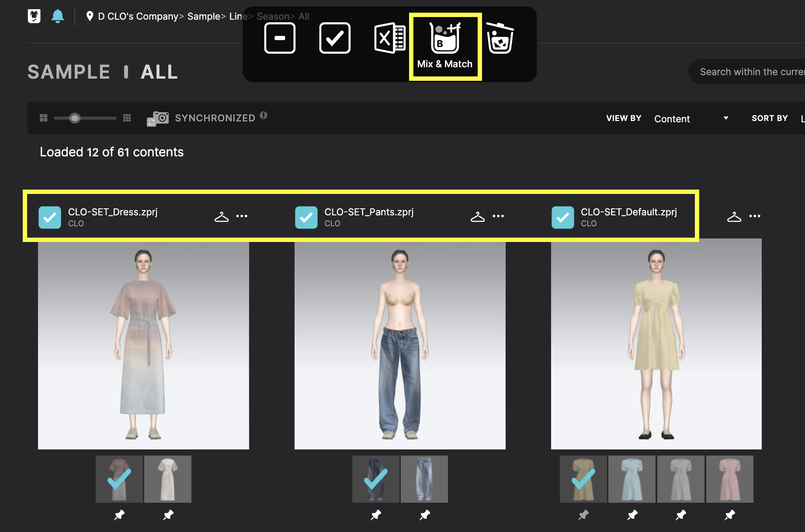Uncheck CLO-SET_Default.zprj checkbox
The height and width of the screenshot is (532, 805).
click(x=563, y=218)
